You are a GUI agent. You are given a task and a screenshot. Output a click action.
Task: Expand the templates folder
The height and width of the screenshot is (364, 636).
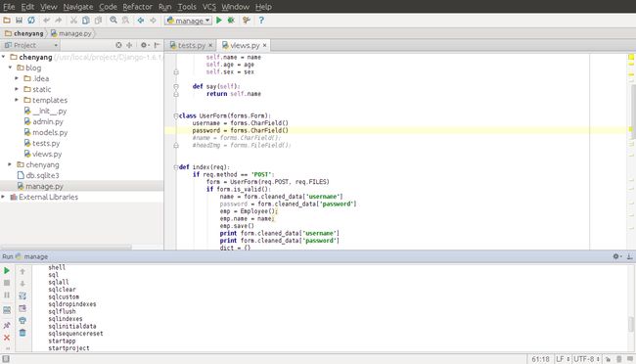17,100
